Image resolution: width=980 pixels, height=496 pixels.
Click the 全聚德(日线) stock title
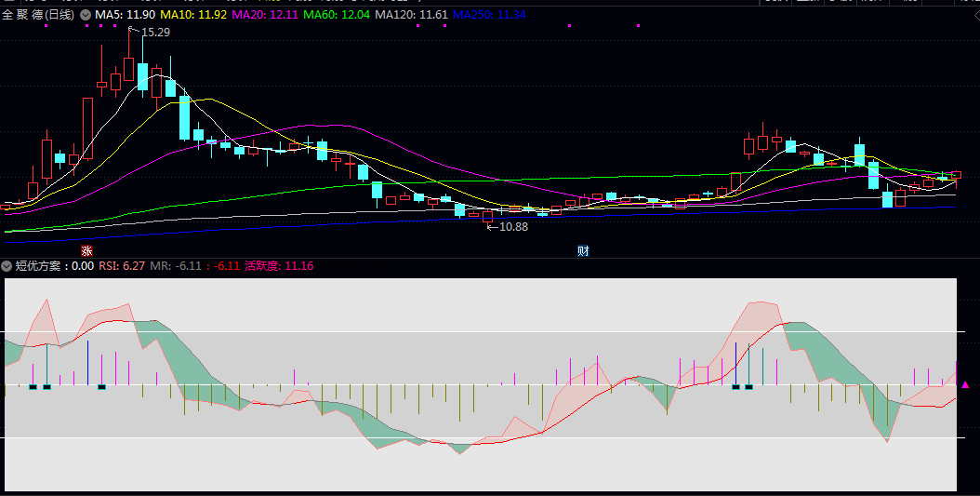pos(38,14)
